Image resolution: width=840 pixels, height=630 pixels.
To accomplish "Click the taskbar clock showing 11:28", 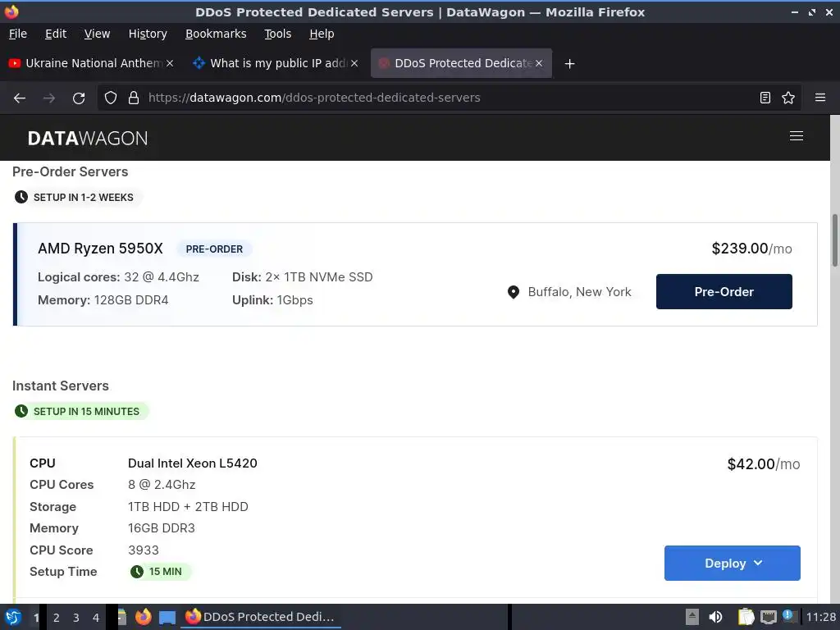I will pos(820,617).
